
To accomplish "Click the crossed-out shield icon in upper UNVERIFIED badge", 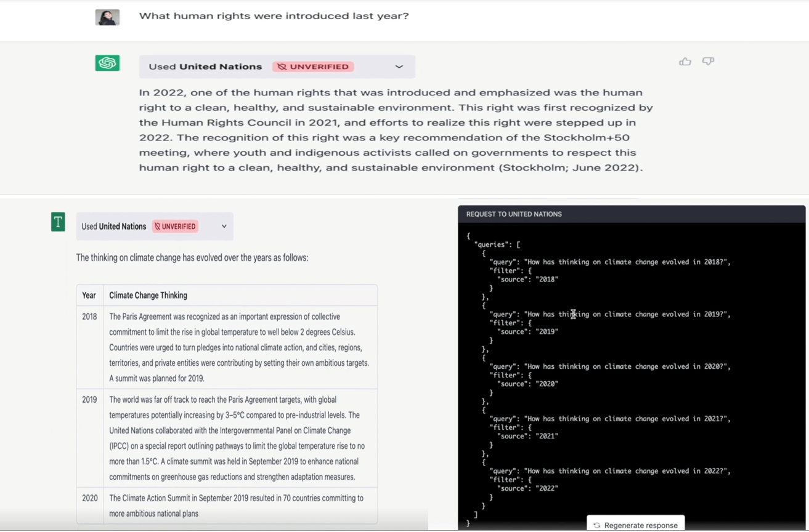I will [282, 66].
